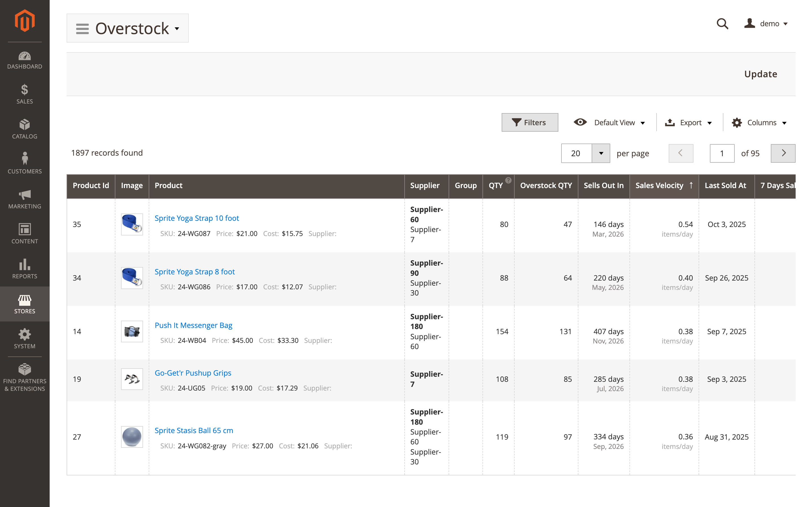The height and width of the screenshot is (507, 812).
Task: Open Sprite Yoga Strap 10 foot link
Action: click(197, 218)
